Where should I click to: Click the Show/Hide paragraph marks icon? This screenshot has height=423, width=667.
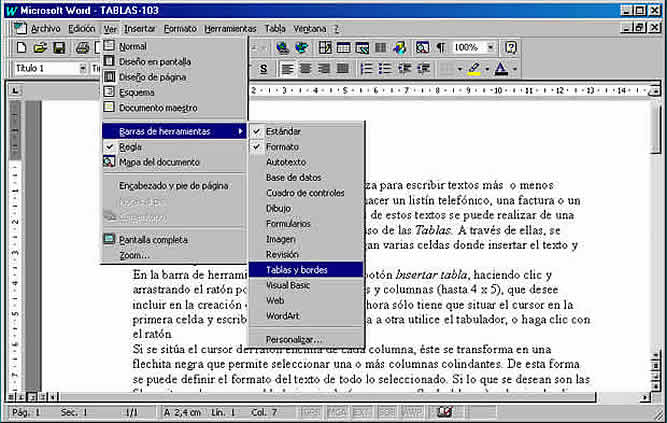(x=439, y=48)
